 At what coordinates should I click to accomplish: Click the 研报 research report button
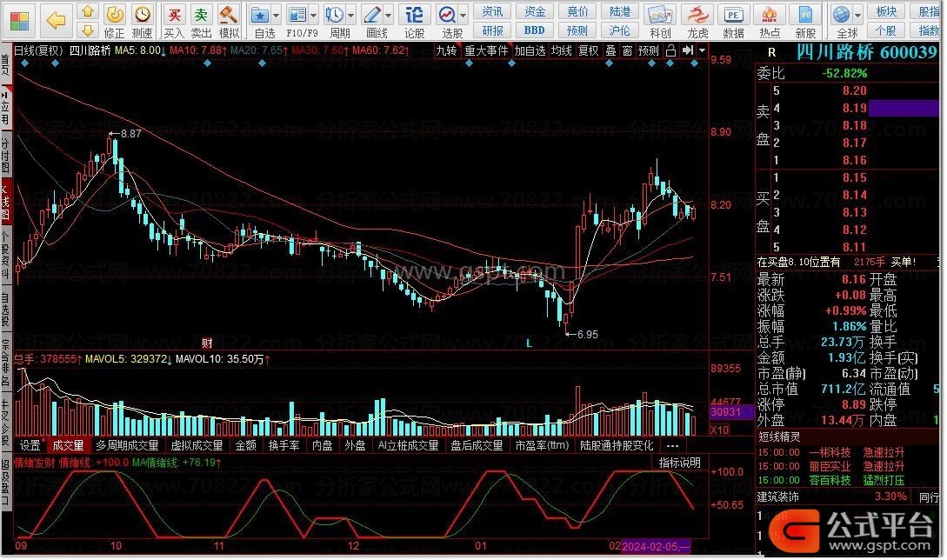click(492, 30)
